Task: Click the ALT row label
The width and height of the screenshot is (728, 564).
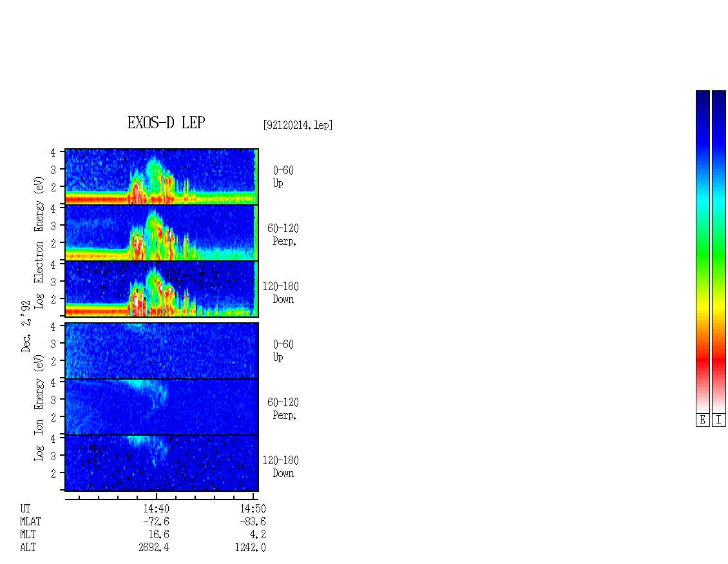Action: coord(28,548)
